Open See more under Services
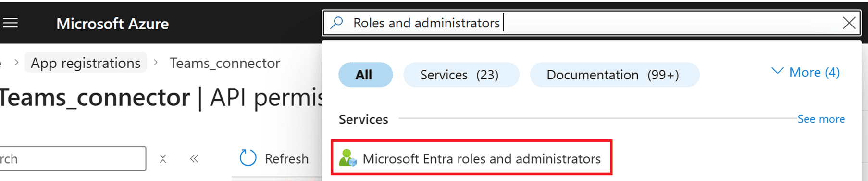The image size is (868, 181). (x=821, y=119)
